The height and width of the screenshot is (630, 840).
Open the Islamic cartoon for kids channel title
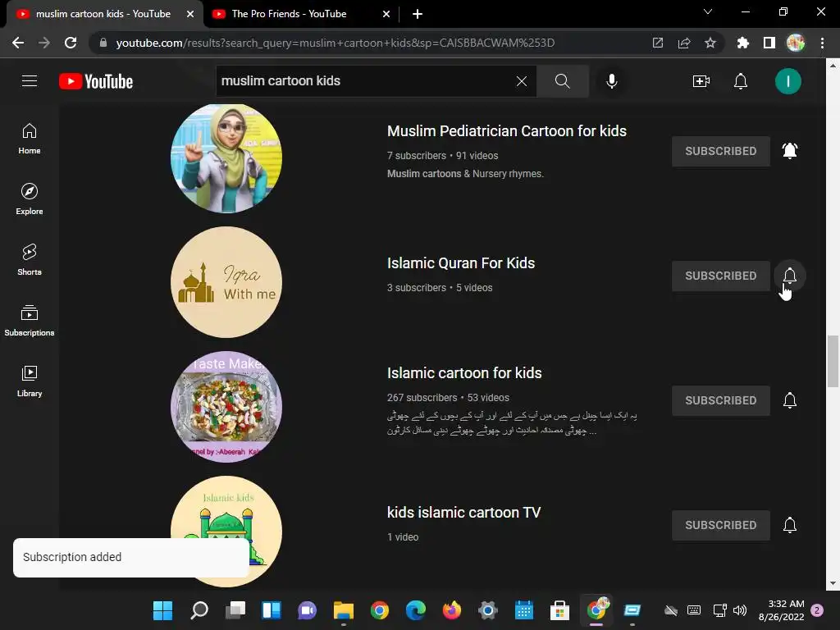click(464, 373)
